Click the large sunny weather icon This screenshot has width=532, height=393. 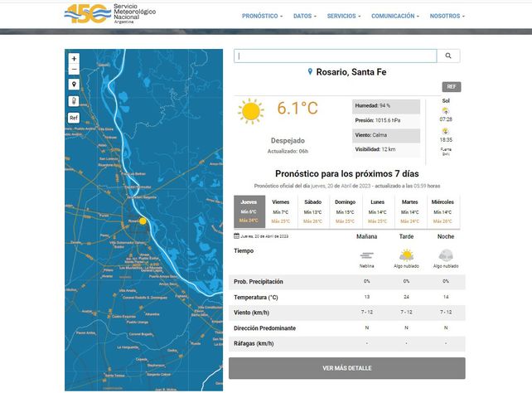(251, 111)
